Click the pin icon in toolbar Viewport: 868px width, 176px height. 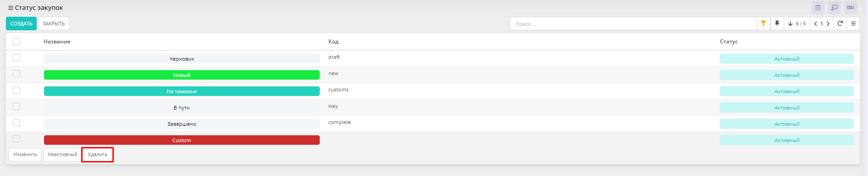tap(777, 24)
